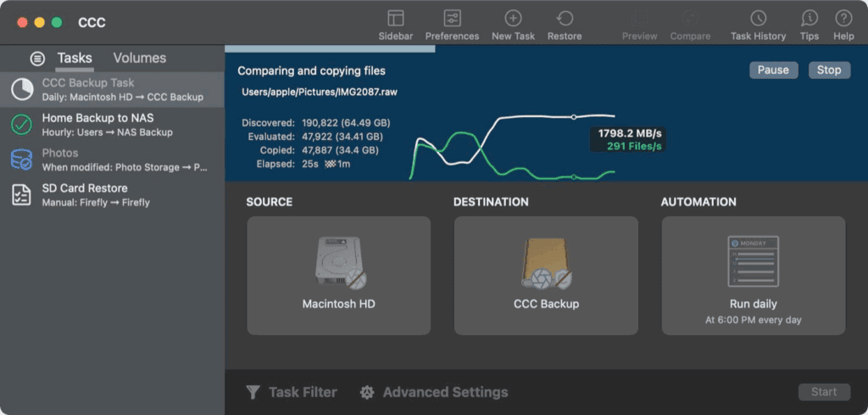
Task: Click the Task Filter funnel icon
Action: point(253,392)
